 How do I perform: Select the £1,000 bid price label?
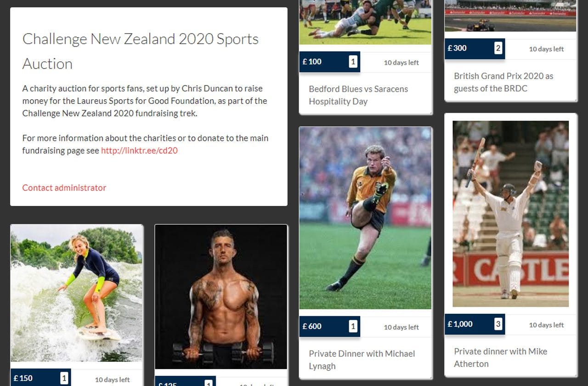[x=460, y=324]
